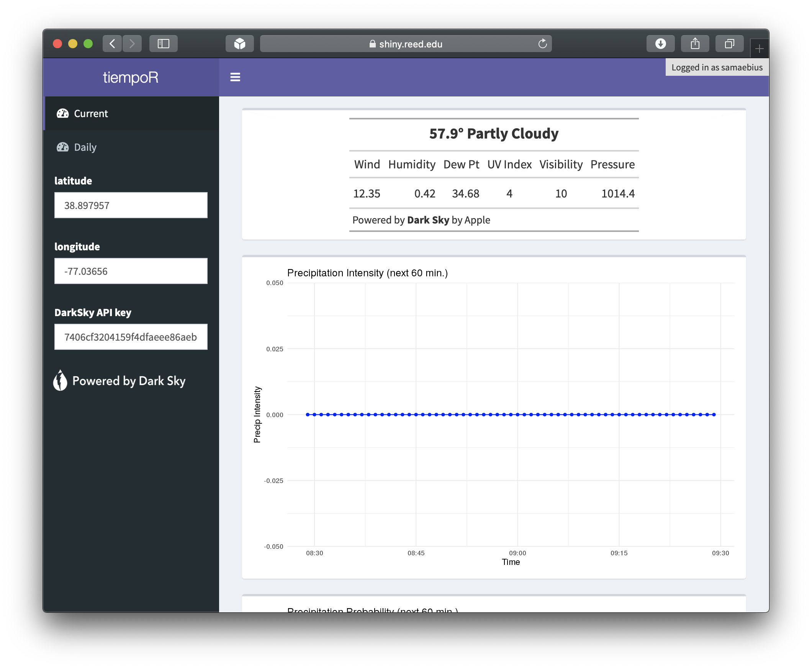
Task: Click the Safari forward arrow button
Action: 132,44
